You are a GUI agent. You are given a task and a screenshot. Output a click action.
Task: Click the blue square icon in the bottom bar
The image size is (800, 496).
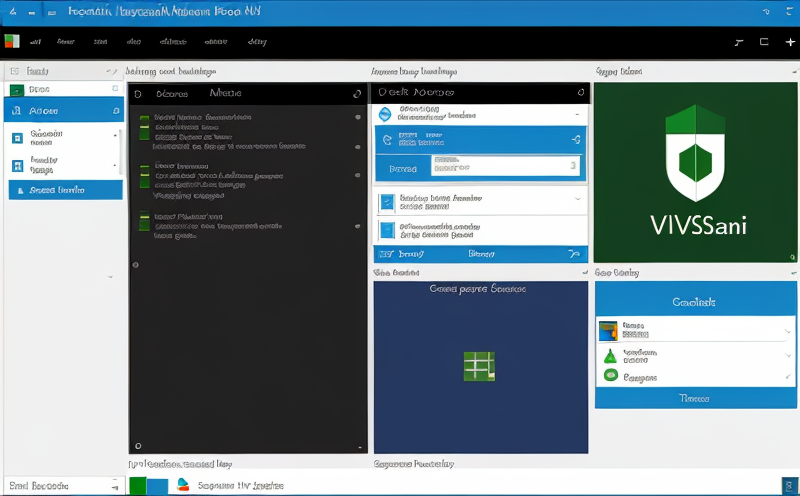tap(157, 486)
